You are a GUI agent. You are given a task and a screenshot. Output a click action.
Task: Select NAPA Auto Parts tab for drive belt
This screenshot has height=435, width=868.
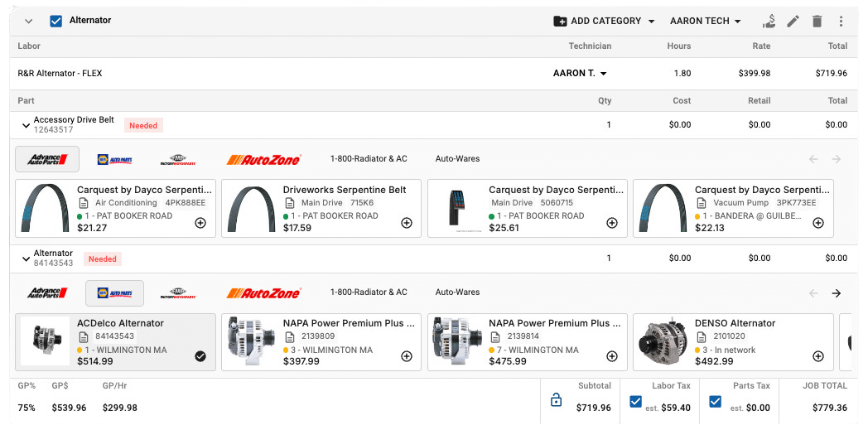(114, 160)
